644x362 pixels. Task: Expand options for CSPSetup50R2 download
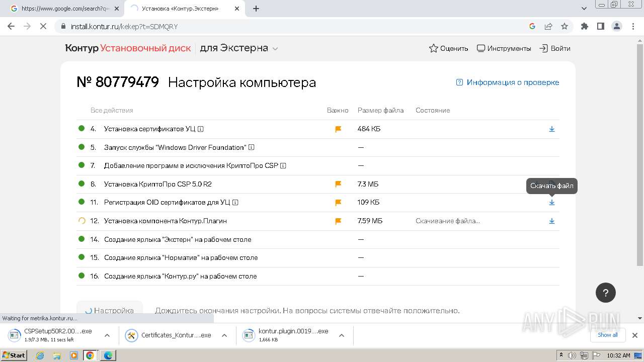point(107,335)
